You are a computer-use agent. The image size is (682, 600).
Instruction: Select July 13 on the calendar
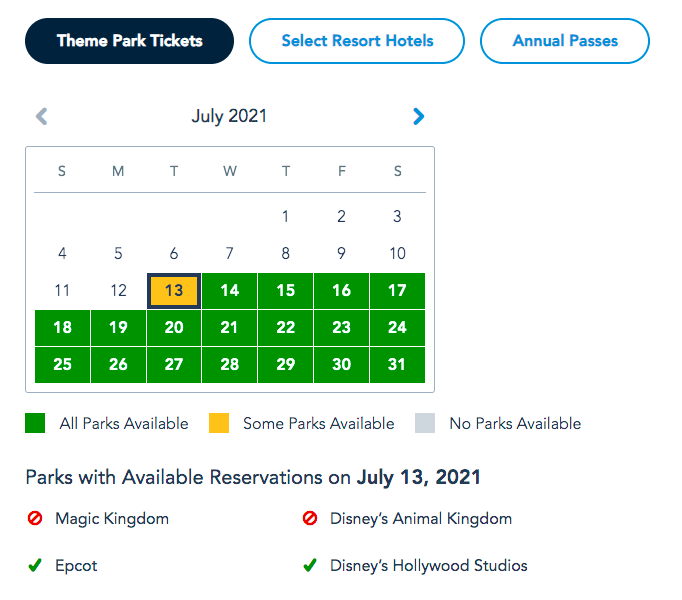point(174,291)
